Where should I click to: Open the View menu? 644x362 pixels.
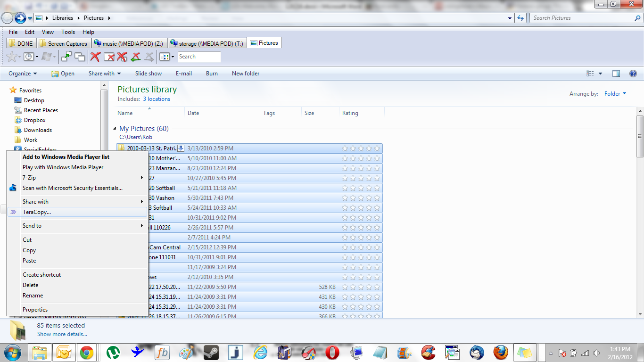point(48,32)
